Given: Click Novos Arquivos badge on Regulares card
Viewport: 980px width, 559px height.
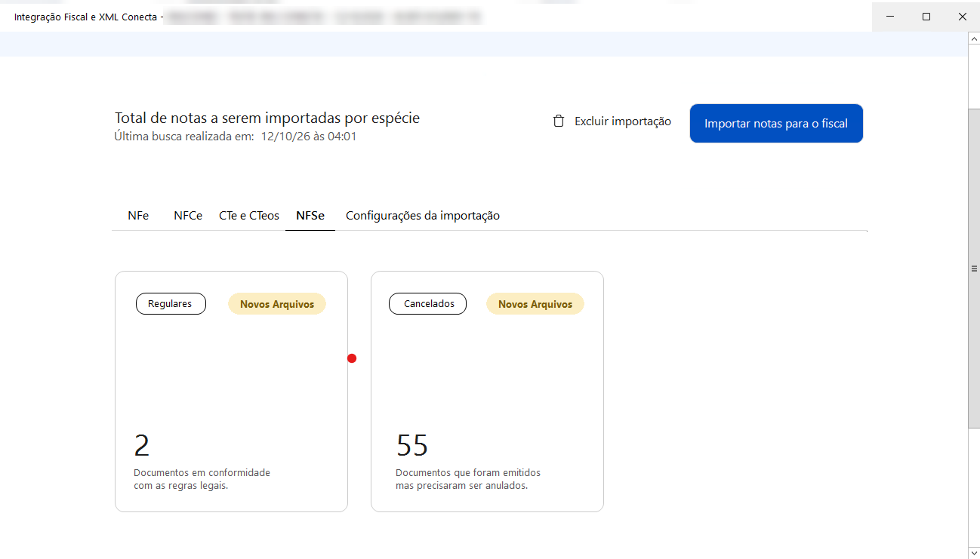Looking at the screenshot, I should [277, 304].
